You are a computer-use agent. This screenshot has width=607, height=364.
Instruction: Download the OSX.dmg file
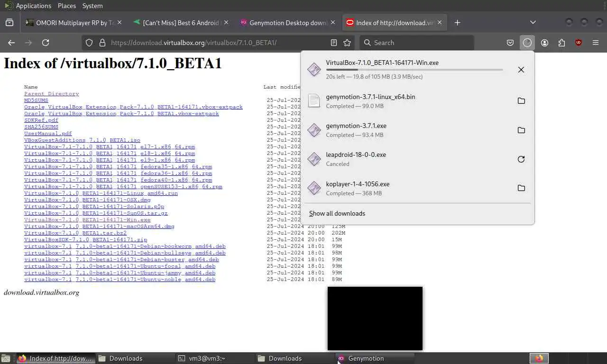[x=87, y=200]
